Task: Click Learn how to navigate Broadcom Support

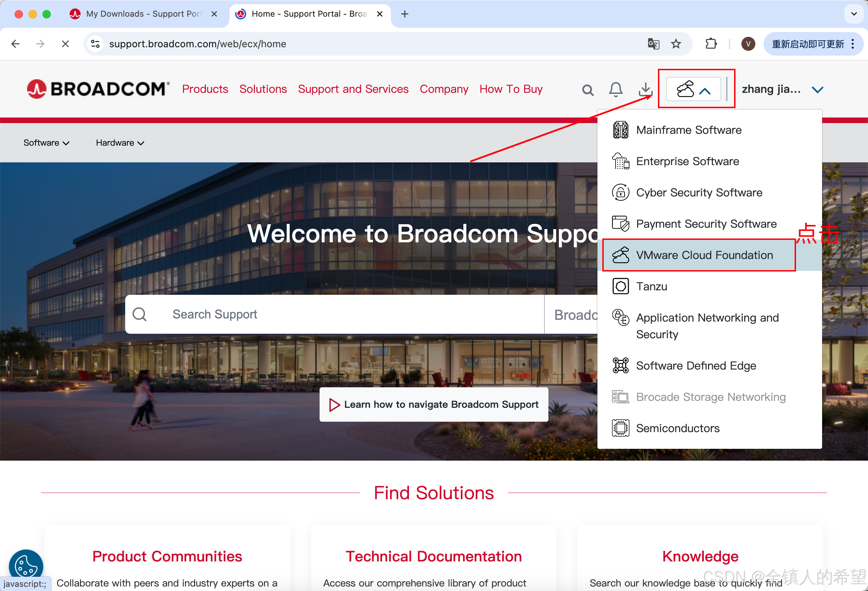Action: (434, 405)
